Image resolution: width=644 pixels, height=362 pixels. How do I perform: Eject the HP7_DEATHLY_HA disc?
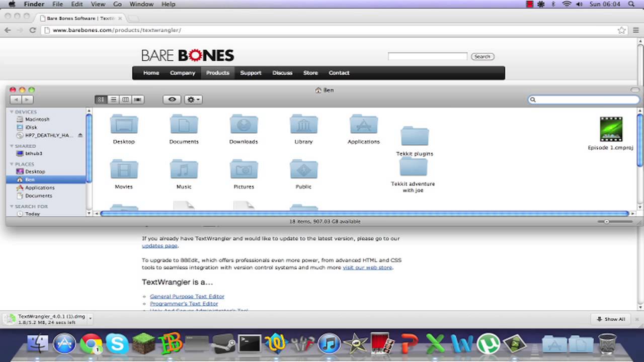(x=80, y=135)
